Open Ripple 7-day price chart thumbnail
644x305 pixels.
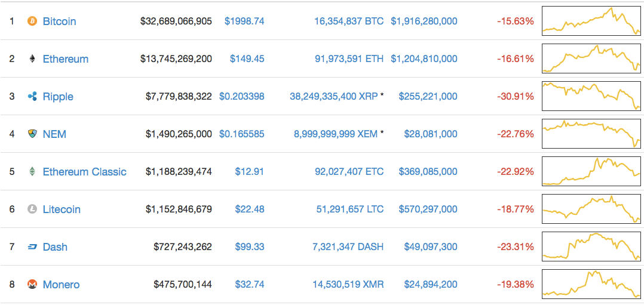591,96
